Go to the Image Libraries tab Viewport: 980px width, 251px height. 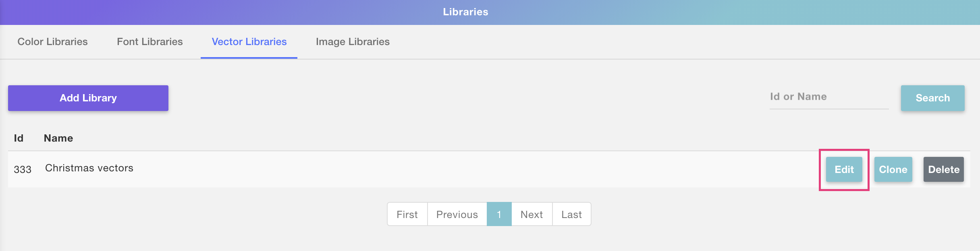(353, 42)
